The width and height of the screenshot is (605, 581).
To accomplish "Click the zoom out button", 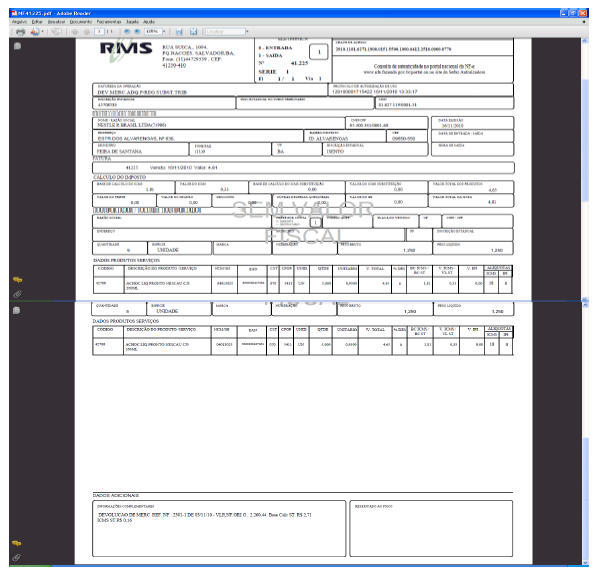I will click(x=127, y=32).
